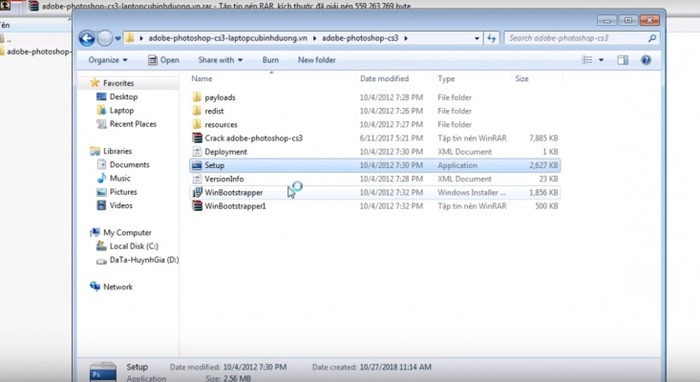Screen dimensions: 700x382
Task: Sort by Size column header
Action: coord(522,79)
